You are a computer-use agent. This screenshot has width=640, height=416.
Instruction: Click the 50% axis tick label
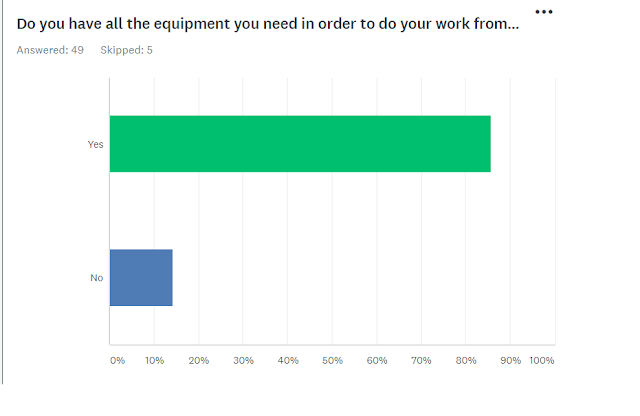[333, 360]
